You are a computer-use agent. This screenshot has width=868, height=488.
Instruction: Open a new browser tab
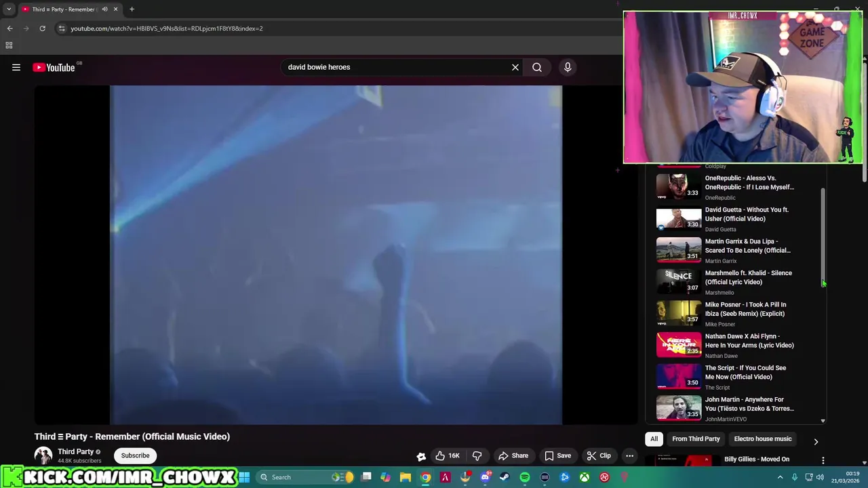click(132, 9)
